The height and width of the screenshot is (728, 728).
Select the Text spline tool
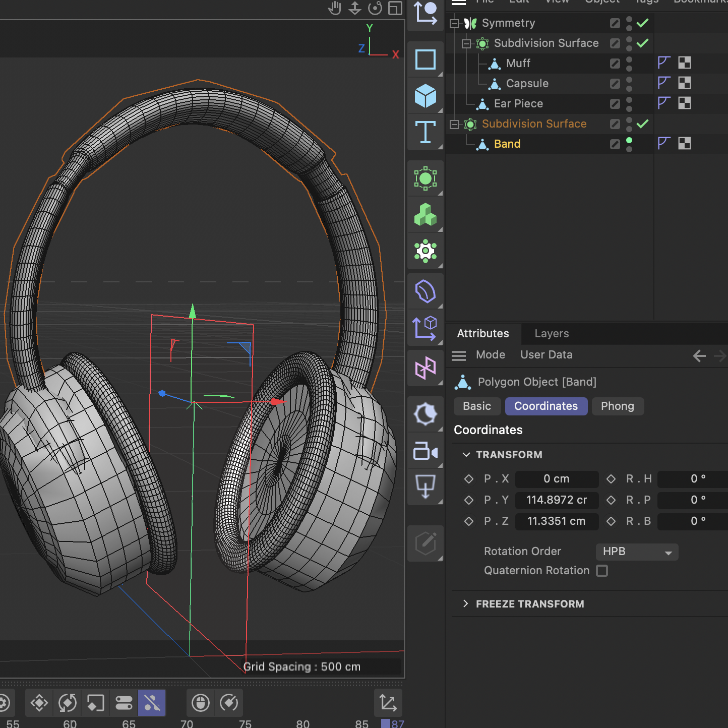point(426,133)
